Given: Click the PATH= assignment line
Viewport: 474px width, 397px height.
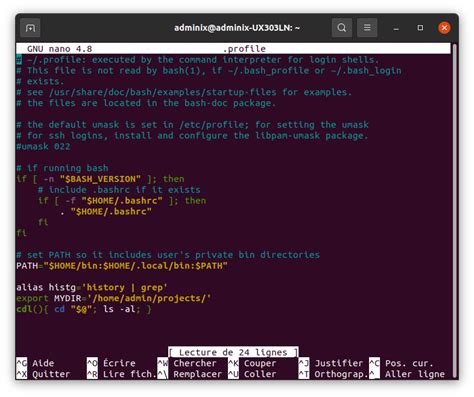Looking at the screenshot, I should 122,266.
